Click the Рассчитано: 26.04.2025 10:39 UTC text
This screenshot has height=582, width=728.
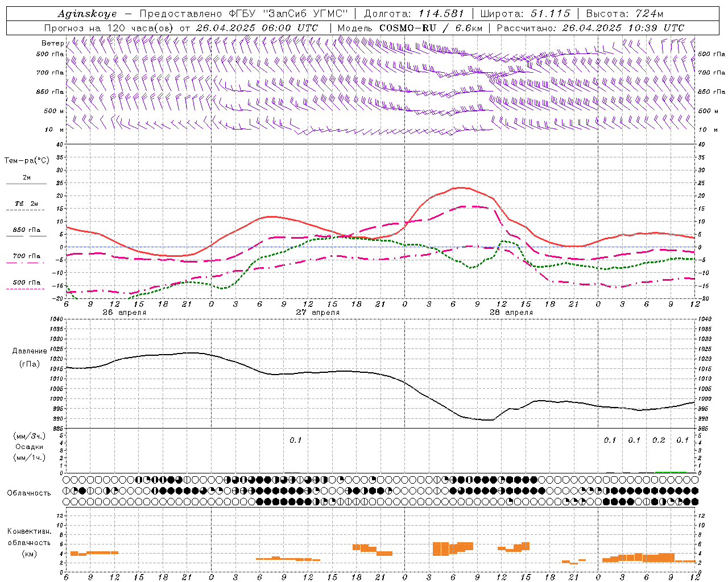click(590, 28)
